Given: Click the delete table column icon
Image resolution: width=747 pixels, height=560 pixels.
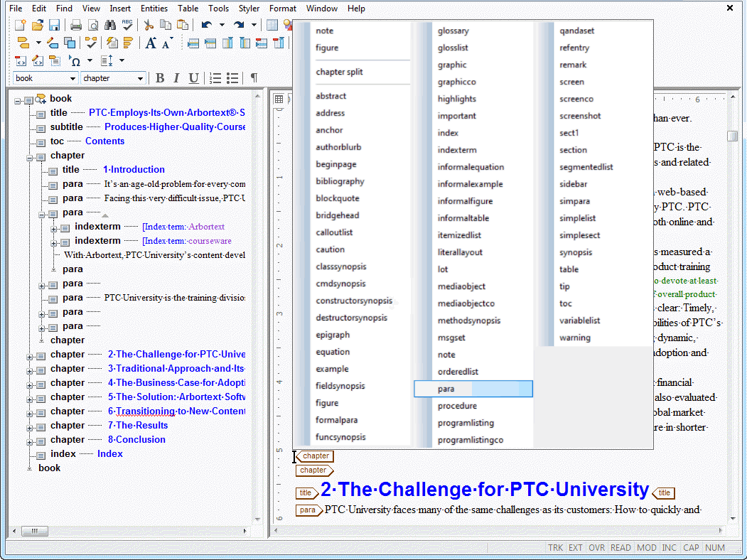Looking at the screenshot, I should tap(278, 43).
